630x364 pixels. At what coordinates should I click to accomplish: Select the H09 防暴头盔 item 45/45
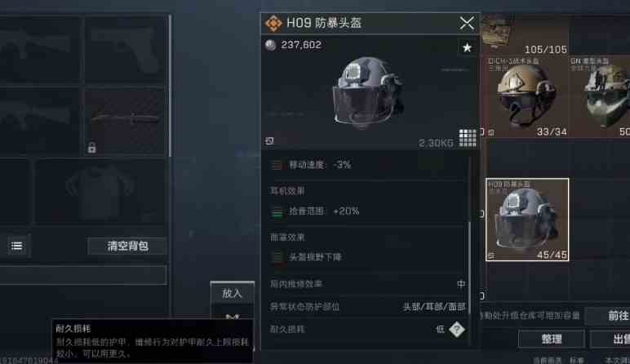tap(527, 220)
